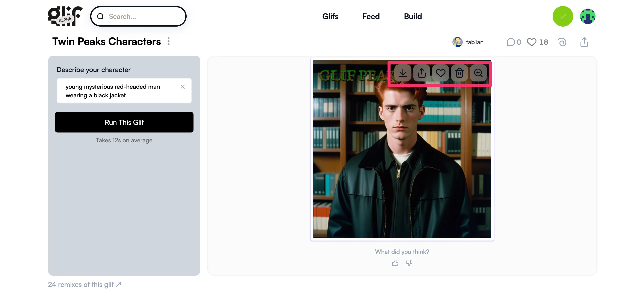
Task: Open the Feed tab
Action: pyautogui.click(x=371, y=16)
